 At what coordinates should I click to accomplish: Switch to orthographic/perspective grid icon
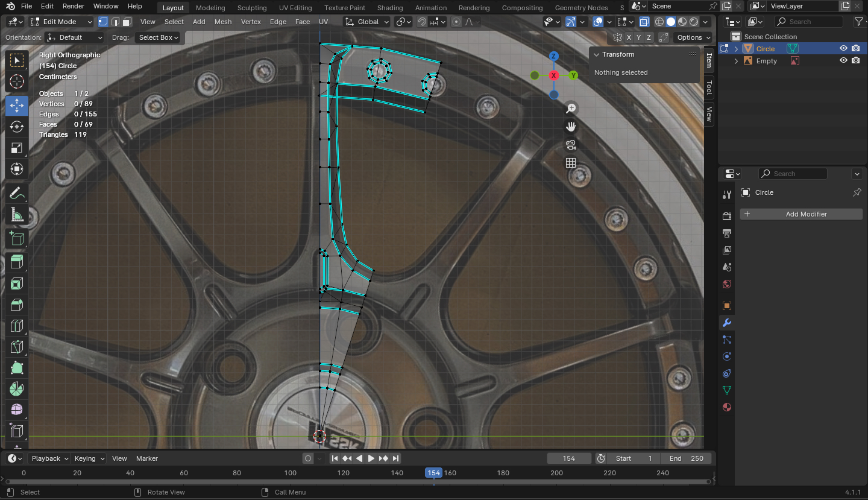click(570, 163)
